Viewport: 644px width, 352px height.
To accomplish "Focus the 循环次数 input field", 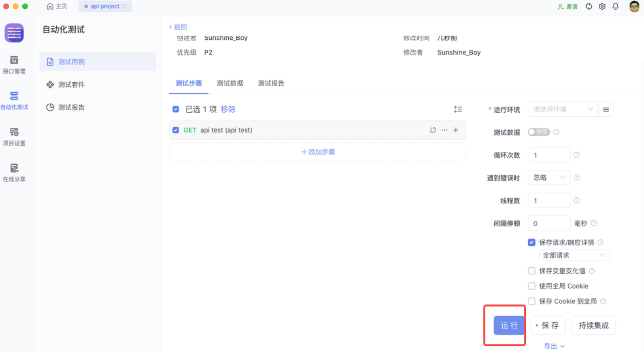I will [x=549, y=155].
